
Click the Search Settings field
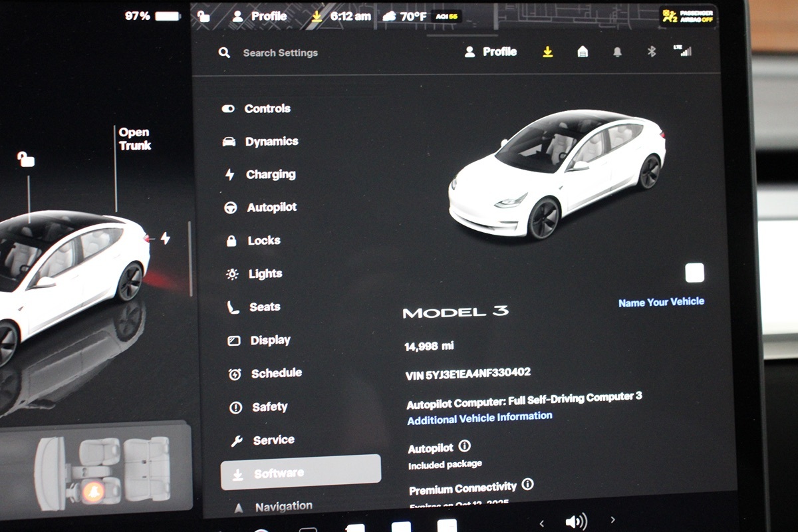(280, 53)
